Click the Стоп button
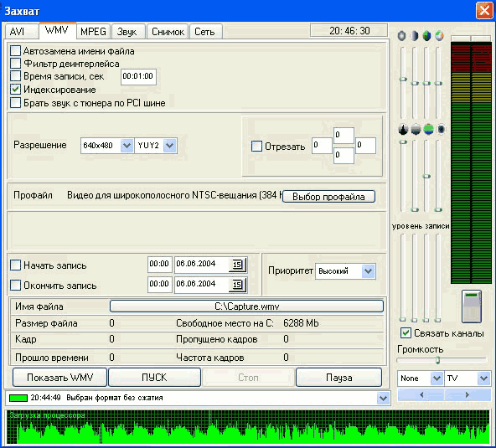Screen dimensions: 496x448 tap(248, 377)
